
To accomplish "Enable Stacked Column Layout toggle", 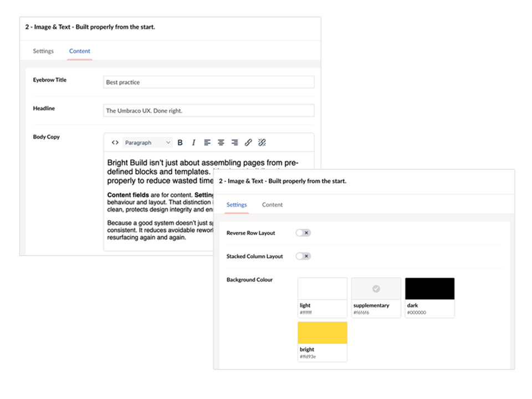I will pos(303,256).
